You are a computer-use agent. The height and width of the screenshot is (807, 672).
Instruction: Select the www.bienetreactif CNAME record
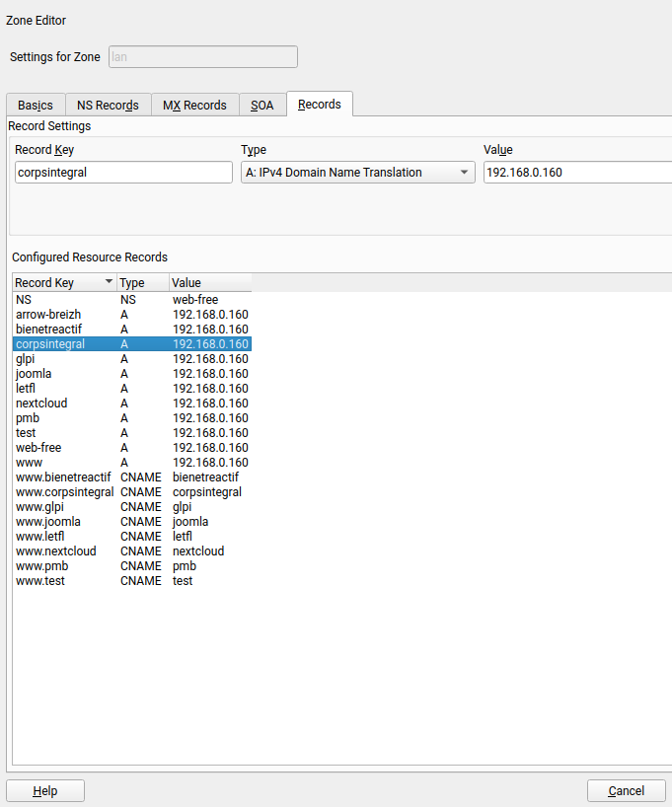[x=132, y=477]
